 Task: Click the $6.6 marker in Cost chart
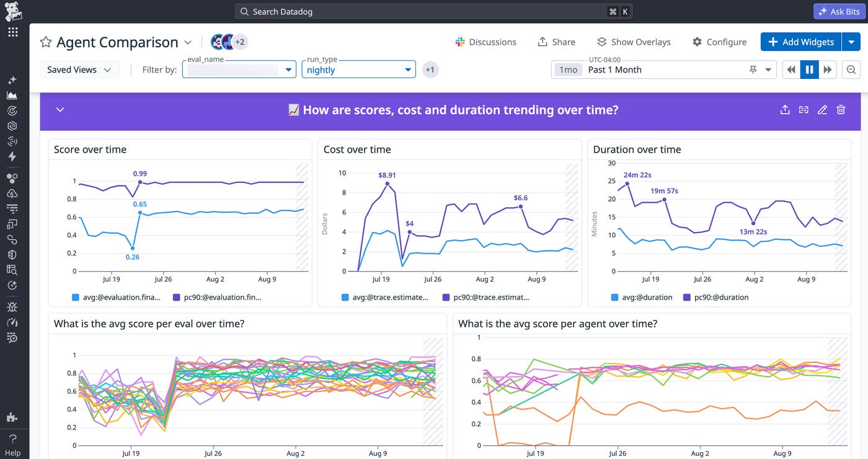click(x=521, y=207)
